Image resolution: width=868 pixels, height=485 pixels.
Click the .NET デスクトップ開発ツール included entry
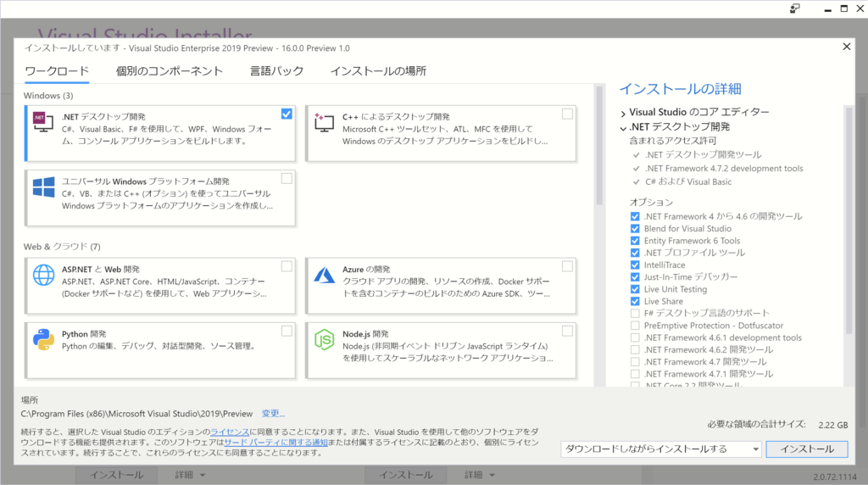(703, 155)
